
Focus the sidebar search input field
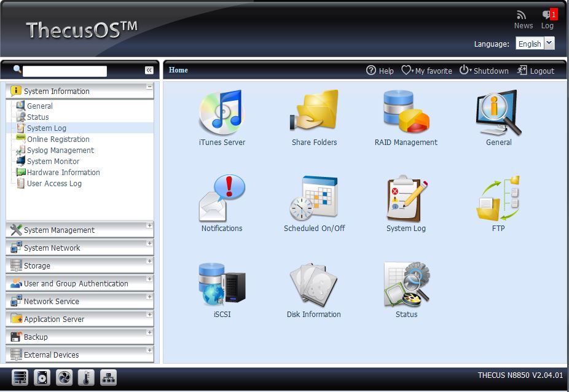(x=65, y=71)
